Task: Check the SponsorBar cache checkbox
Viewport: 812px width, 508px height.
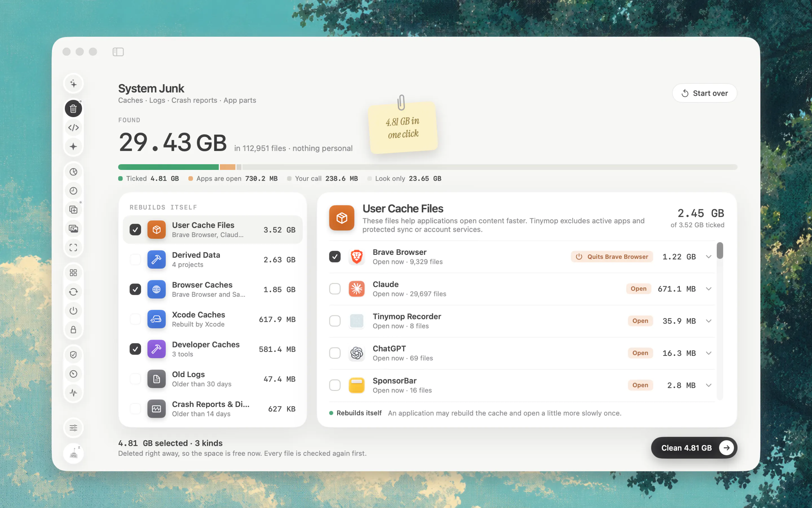Action: tap(335, 385)
